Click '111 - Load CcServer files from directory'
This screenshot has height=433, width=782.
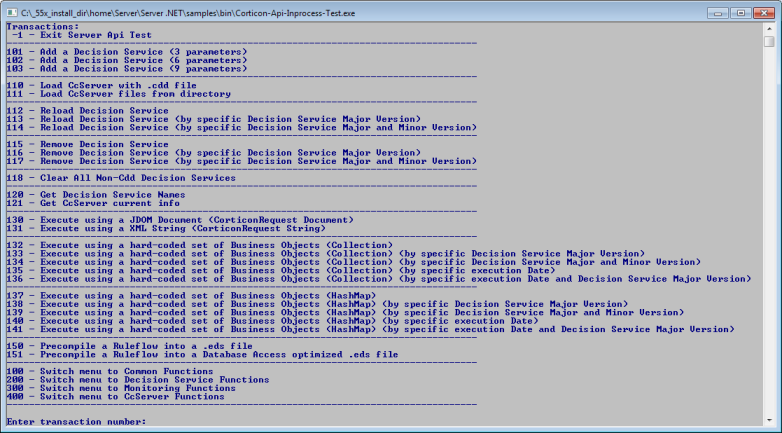point(118,94)
